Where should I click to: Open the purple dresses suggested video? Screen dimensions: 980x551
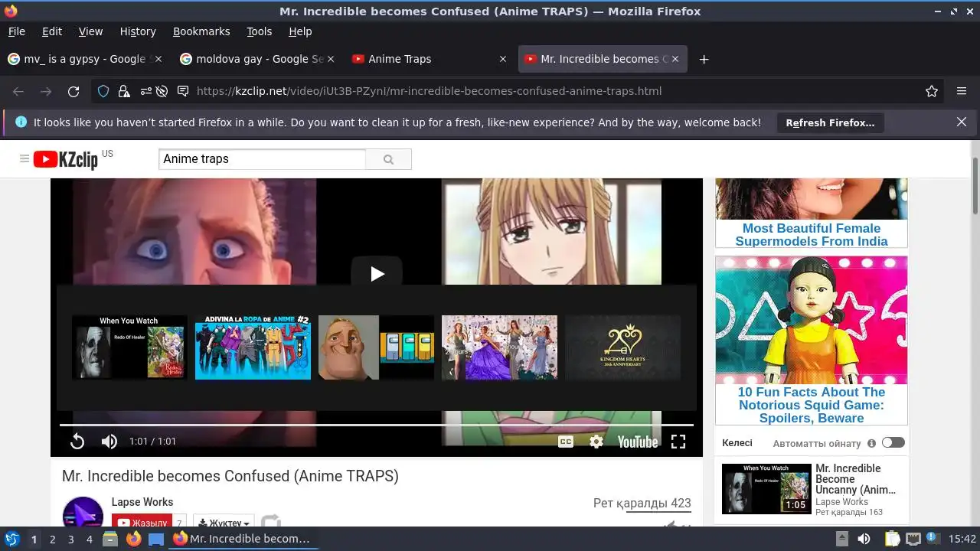[499, 347]
